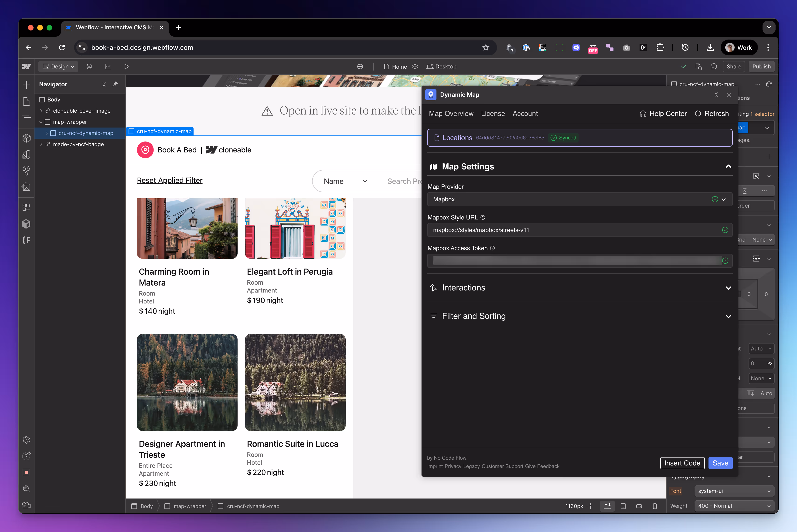This screenshot has height=532, width=797.
Task: Open the search magnifier in left sidebar
Action: pos(27,488)
